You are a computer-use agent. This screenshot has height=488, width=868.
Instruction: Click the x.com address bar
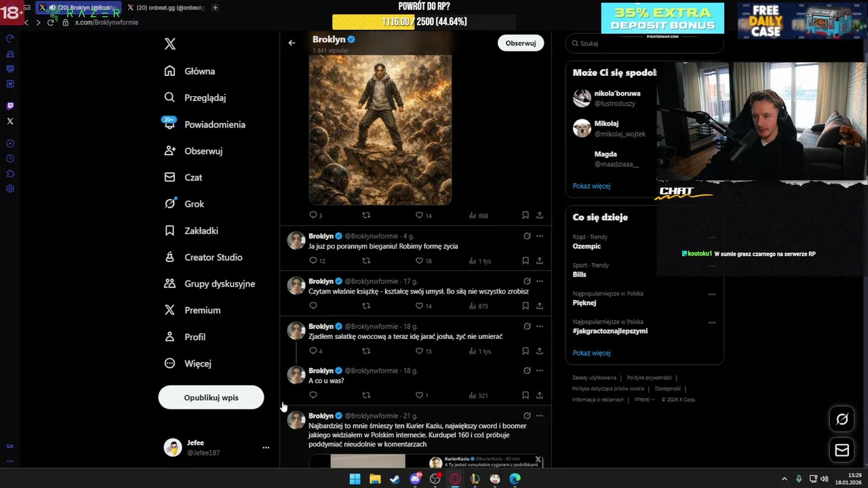click(106, 22)
